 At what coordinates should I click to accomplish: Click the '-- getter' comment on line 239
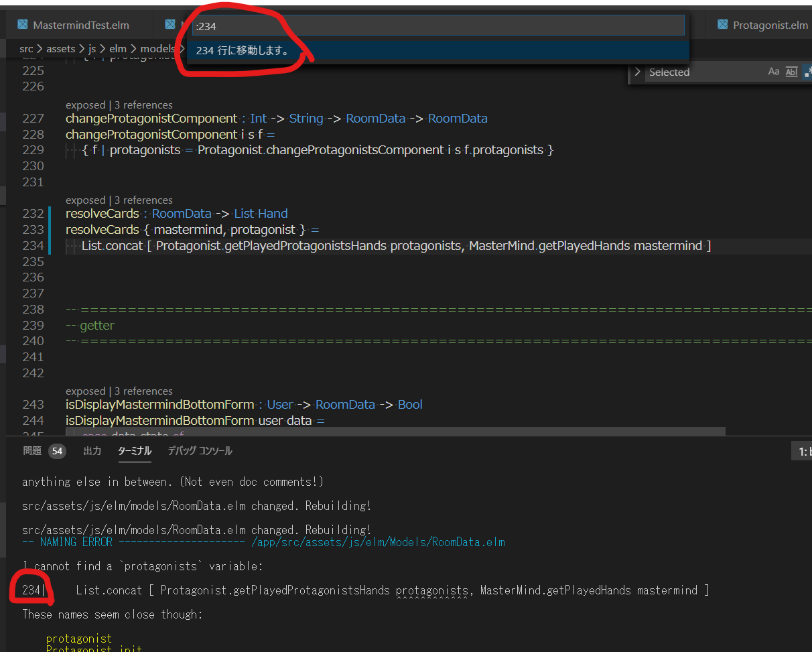(90, 325)
